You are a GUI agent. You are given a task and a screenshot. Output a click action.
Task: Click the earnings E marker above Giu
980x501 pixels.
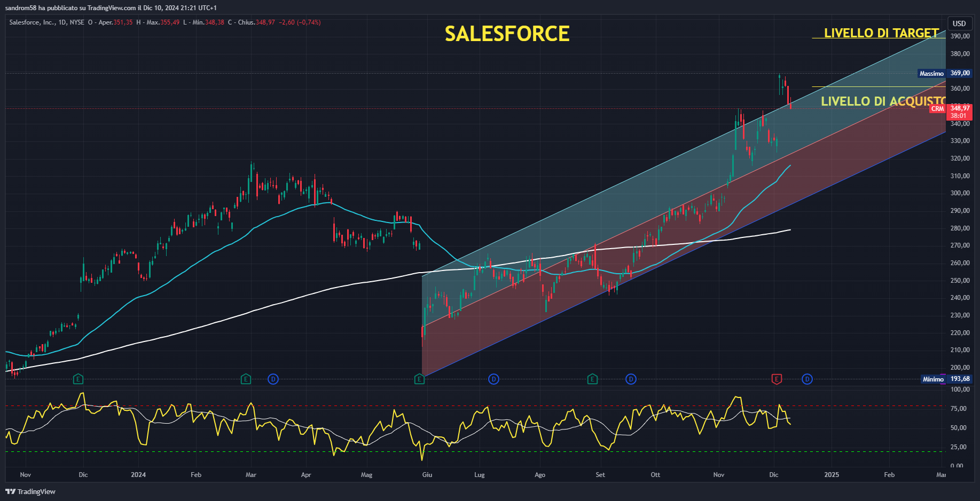click(419, 379)
